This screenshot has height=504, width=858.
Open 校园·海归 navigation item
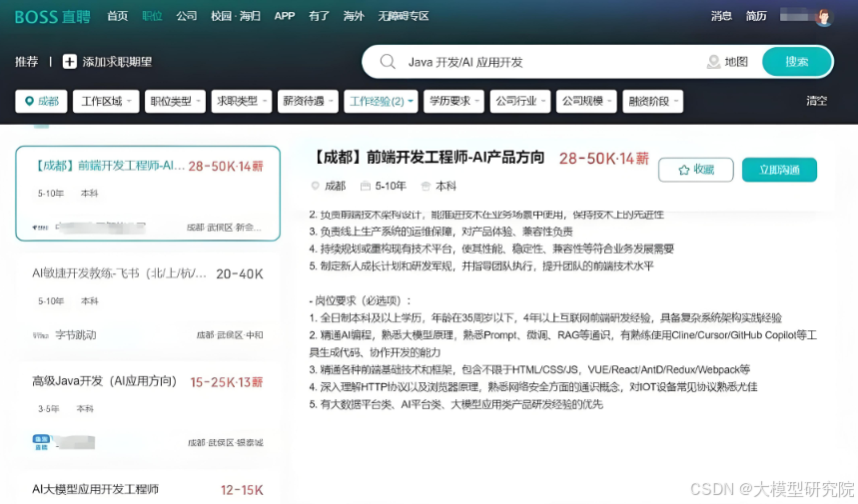click(236, 16)
